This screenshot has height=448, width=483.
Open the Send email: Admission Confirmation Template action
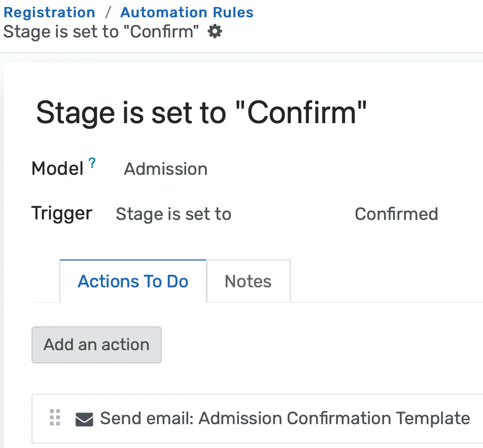(x=284, y=418)
